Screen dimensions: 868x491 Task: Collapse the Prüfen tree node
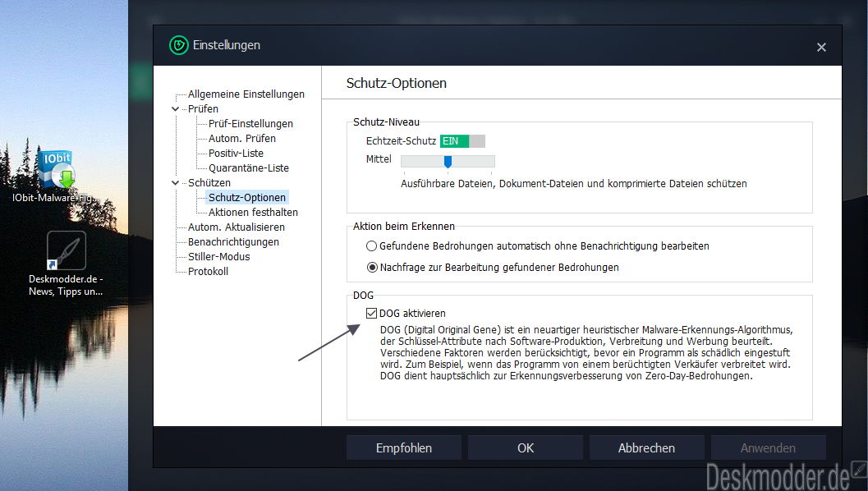click(176, 109)
